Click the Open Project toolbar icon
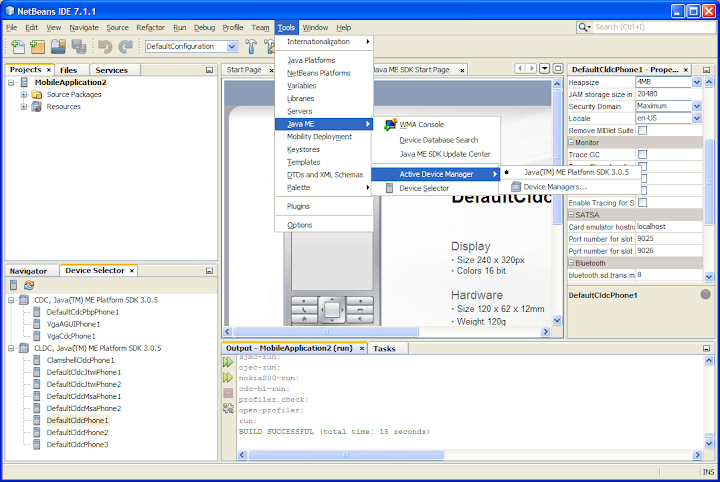720x482 pixels. pyautogui.click(x=58, y=46)
